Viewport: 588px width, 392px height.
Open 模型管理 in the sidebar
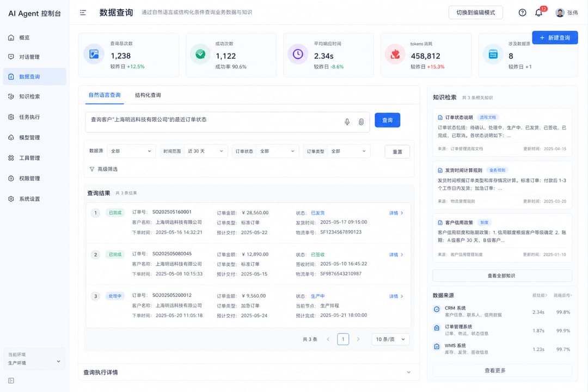click(x=34, y=138)
